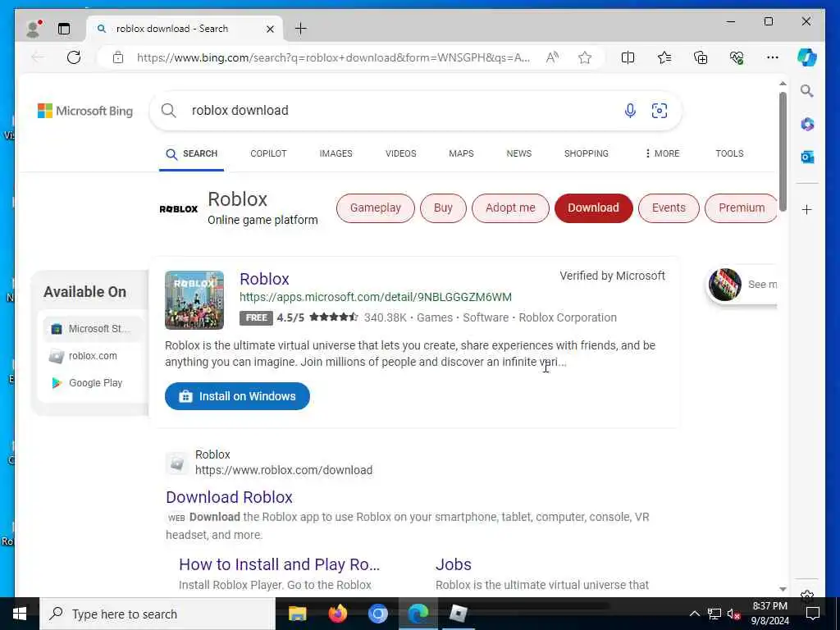This screenshot has width=840, height=630.
Task: Select the SEARCH tab
Action: pos(191,153)
